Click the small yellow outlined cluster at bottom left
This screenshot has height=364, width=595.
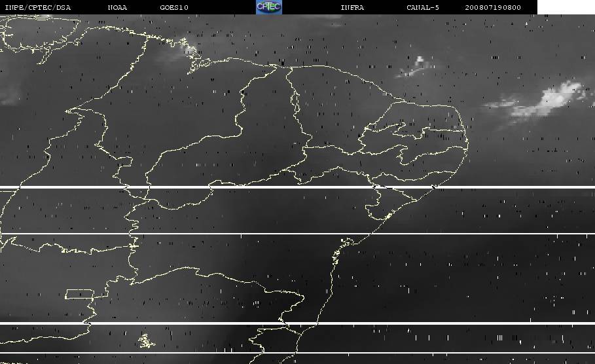(x=145, y=340)
